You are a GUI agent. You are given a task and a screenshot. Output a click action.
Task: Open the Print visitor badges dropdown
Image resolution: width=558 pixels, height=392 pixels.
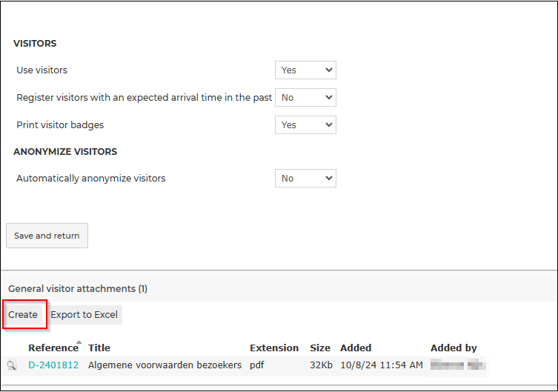pyautogui.click(x=305, y=124)
